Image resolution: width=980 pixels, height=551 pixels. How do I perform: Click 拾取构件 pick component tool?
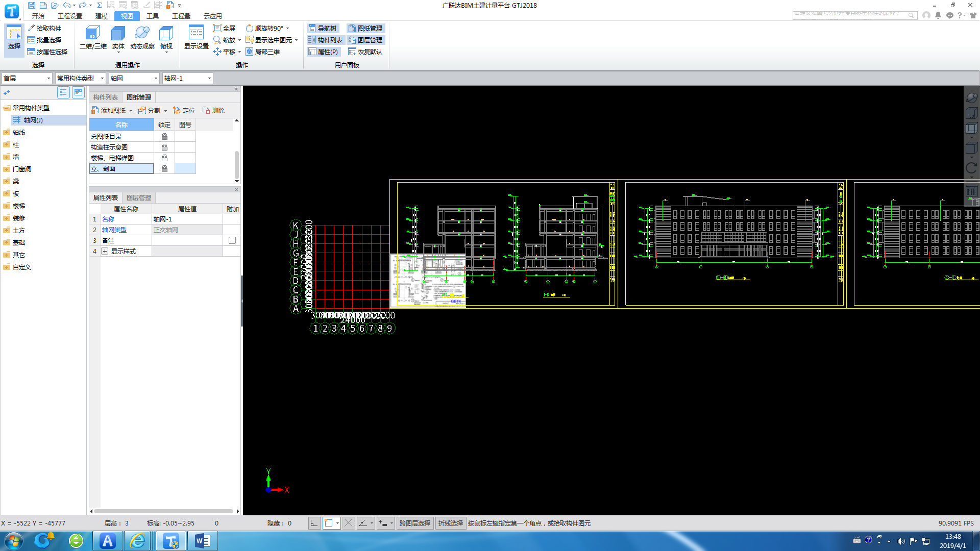[44, 28]
